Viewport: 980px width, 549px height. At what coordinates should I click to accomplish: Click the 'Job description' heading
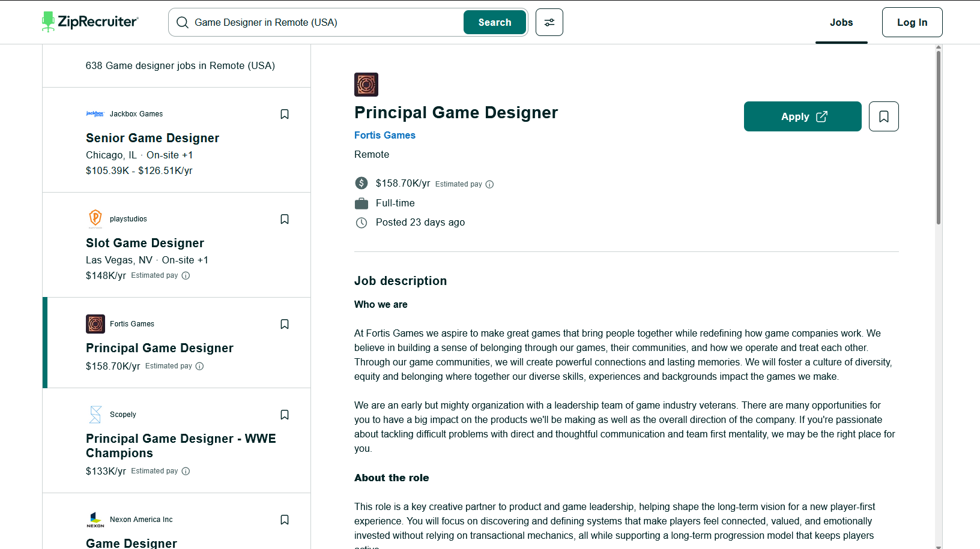coord(401,281)
